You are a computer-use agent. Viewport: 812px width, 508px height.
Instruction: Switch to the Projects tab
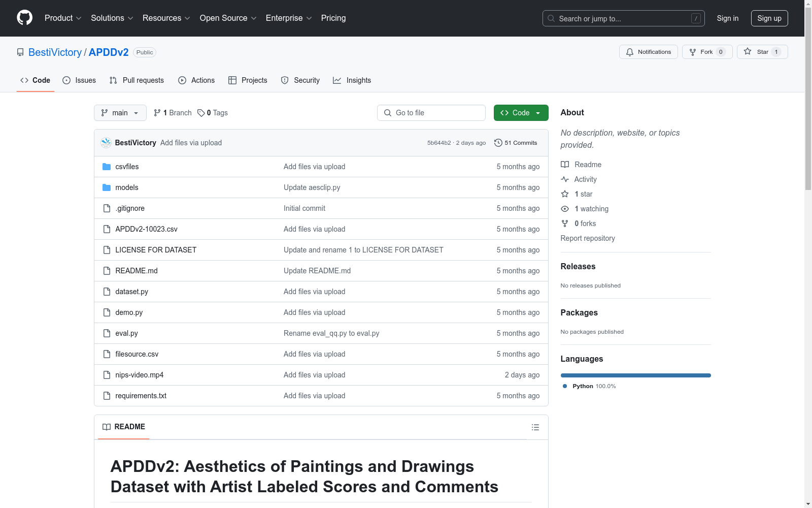pyautogui.click(x=248, y=80)
